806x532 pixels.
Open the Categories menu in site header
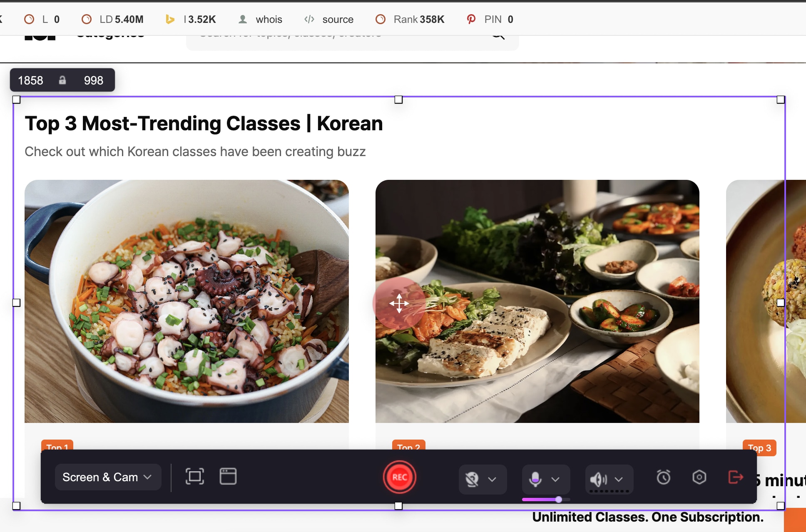[x=110, y=37]
